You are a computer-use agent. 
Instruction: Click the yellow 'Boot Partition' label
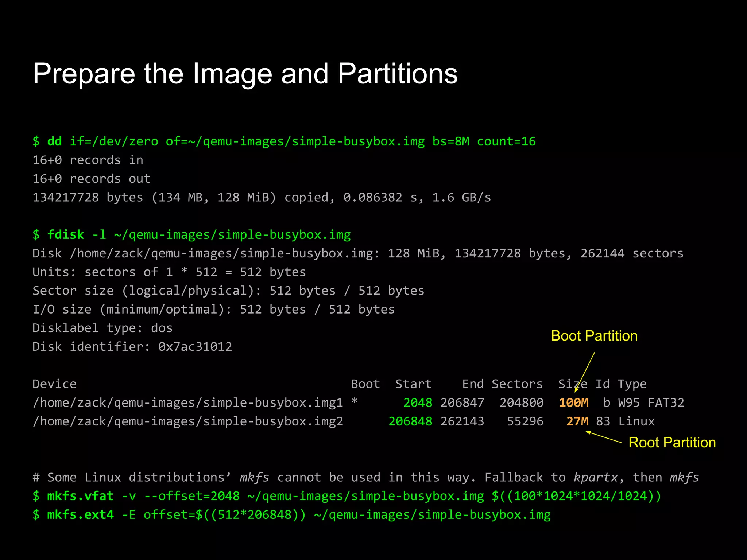594,336
